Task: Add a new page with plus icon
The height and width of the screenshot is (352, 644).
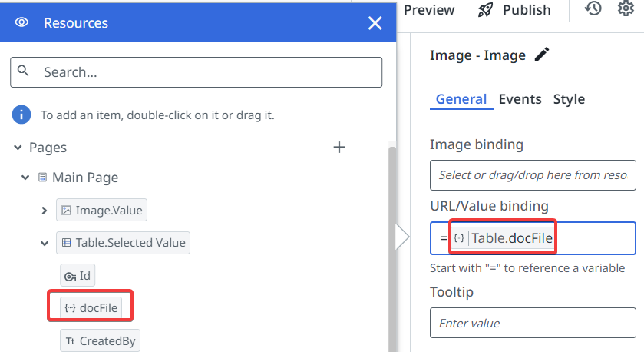Action: 339,148
